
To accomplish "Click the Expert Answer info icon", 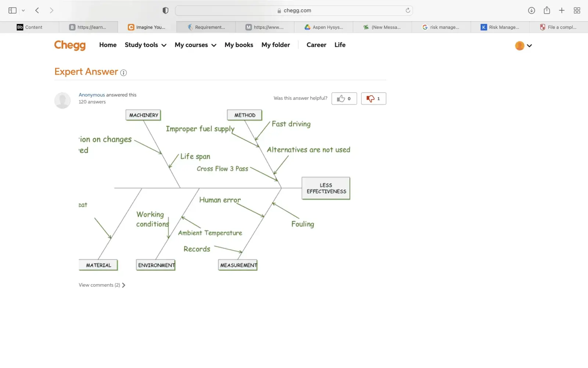I will pyautogui.click(x=123, y=73).
